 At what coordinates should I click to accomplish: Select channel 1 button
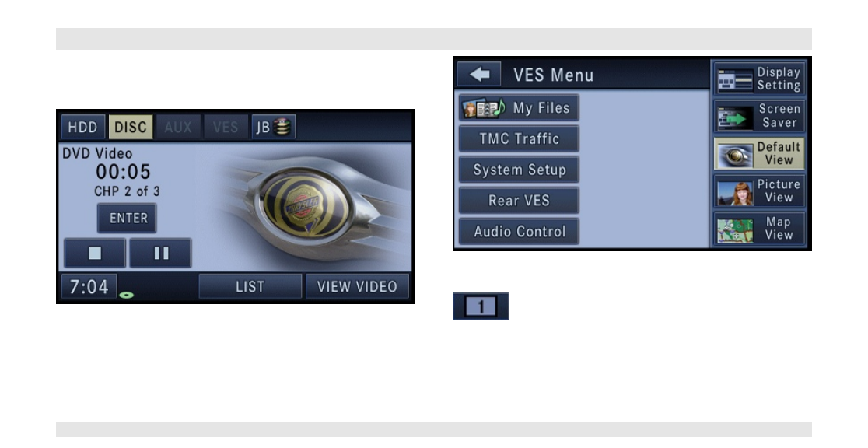point(481,306)
